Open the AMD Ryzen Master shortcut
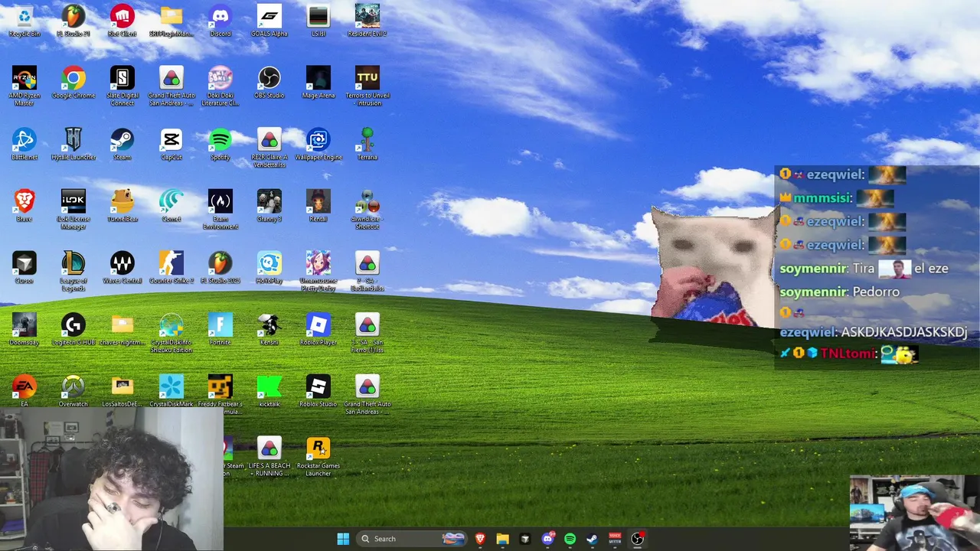The height and width of the screenshot is (551, 980). 24,86
